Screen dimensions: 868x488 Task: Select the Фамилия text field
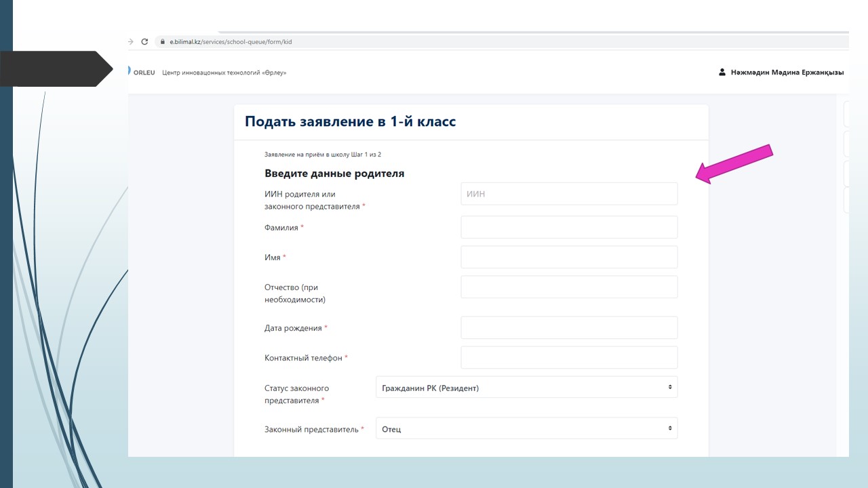point(569,228)
